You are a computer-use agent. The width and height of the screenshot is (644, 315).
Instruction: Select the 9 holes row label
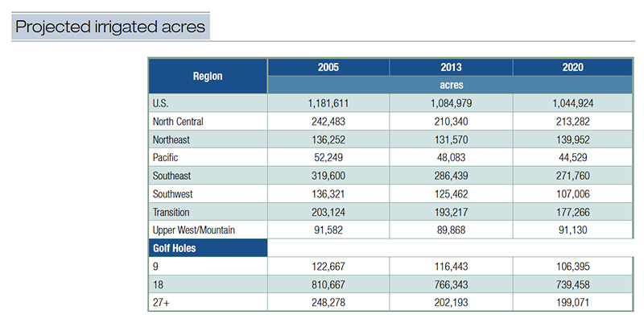pyautogui.click(x=155, y=267)
